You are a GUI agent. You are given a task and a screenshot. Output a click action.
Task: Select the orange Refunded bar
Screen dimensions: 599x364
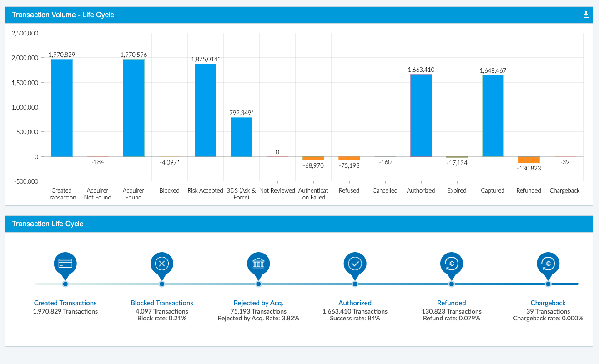pos(529,159)
